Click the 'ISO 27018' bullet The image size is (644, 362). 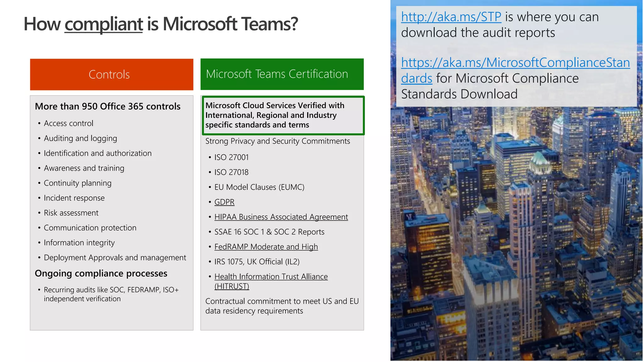tap(231, 172)
